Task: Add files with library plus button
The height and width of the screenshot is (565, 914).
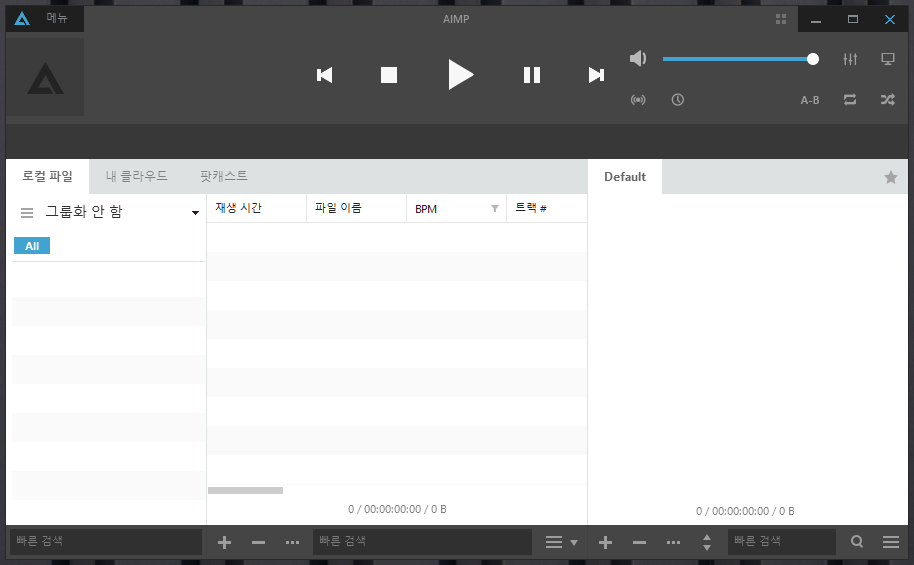Action: click(224, 542)
